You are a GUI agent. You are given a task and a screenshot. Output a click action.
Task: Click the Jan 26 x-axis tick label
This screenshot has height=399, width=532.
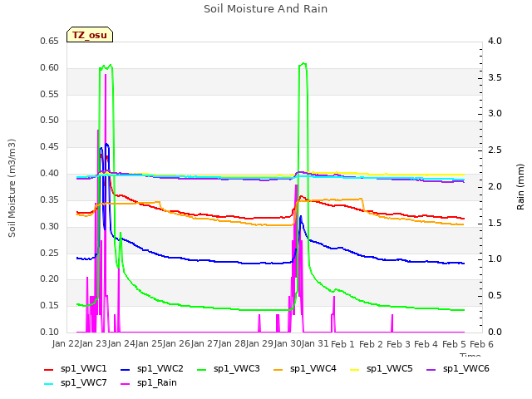coord(176,343)
